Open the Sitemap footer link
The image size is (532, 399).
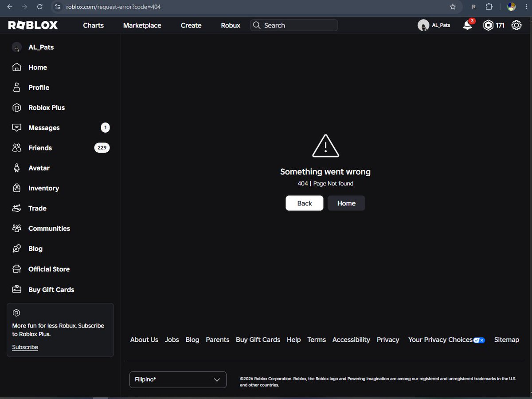point(507,340)
